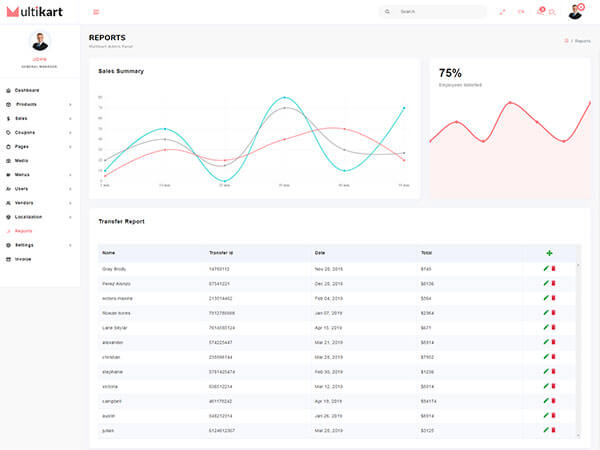Expand the Coupons sidebar submenu
Viewport: 600px width, 450px height.
point(70,132)
